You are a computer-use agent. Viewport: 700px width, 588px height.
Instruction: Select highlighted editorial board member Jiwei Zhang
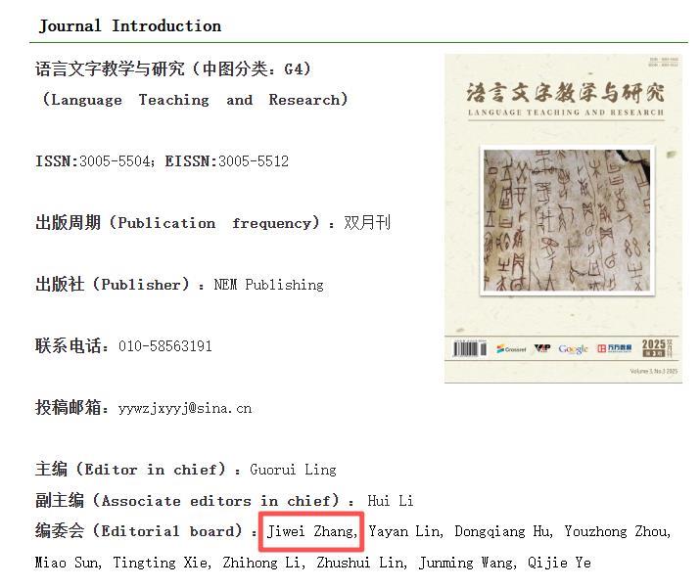[312, 532]
